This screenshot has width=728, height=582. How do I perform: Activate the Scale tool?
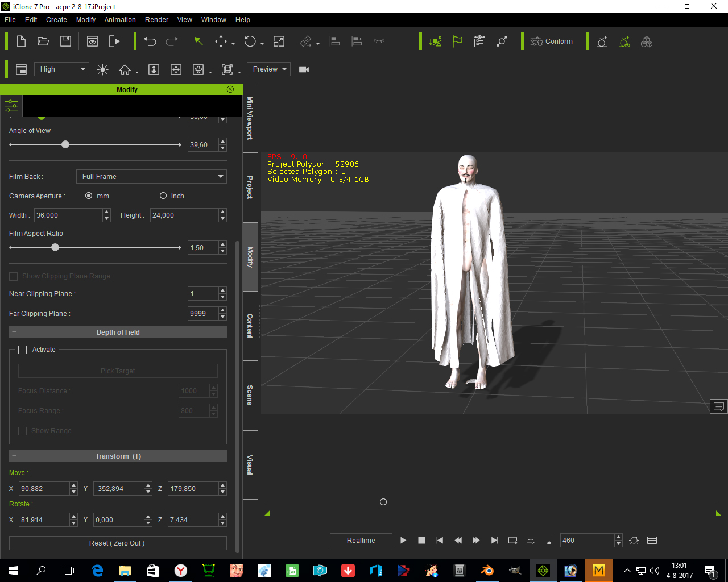point(279,41)
